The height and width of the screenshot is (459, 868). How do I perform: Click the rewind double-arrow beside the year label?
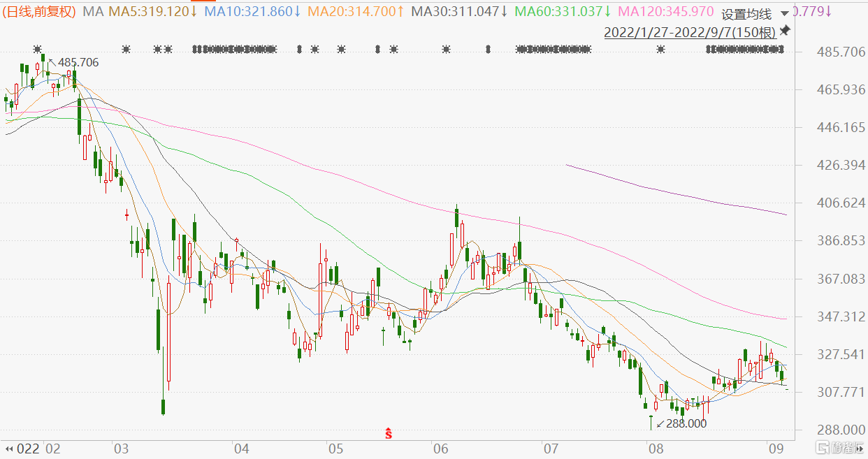[10, 448]
